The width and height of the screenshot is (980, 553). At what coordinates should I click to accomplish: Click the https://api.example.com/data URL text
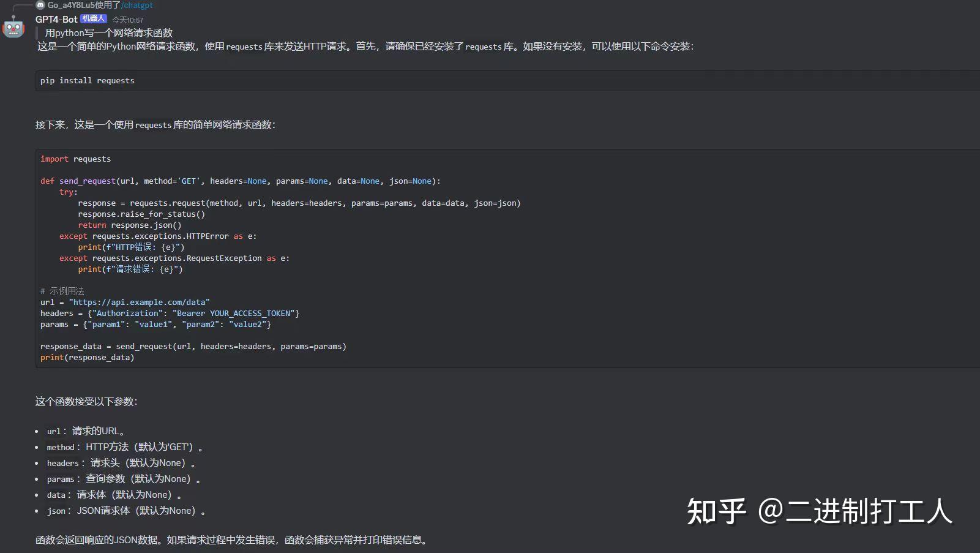(141, 302)
